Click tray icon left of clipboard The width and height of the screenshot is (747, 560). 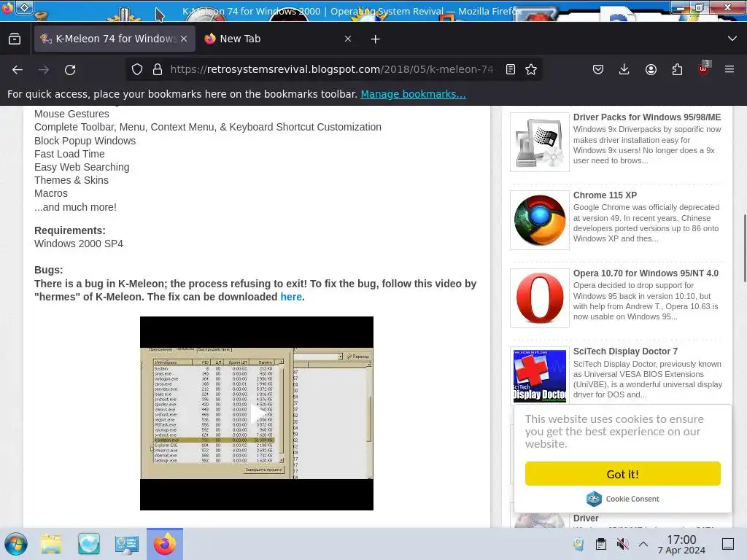pos(578,544)
